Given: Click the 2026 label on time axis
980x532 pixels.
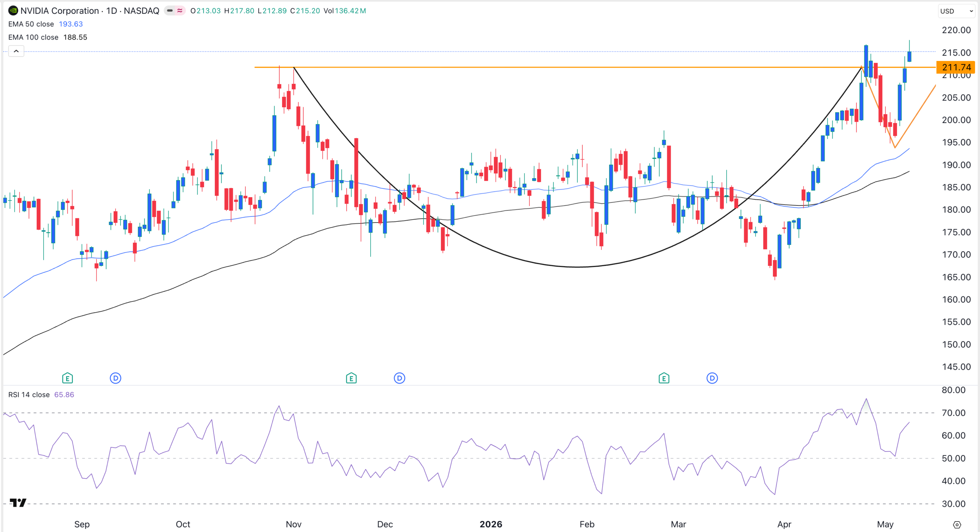Looking at the screenshot, I should (491, 524).
